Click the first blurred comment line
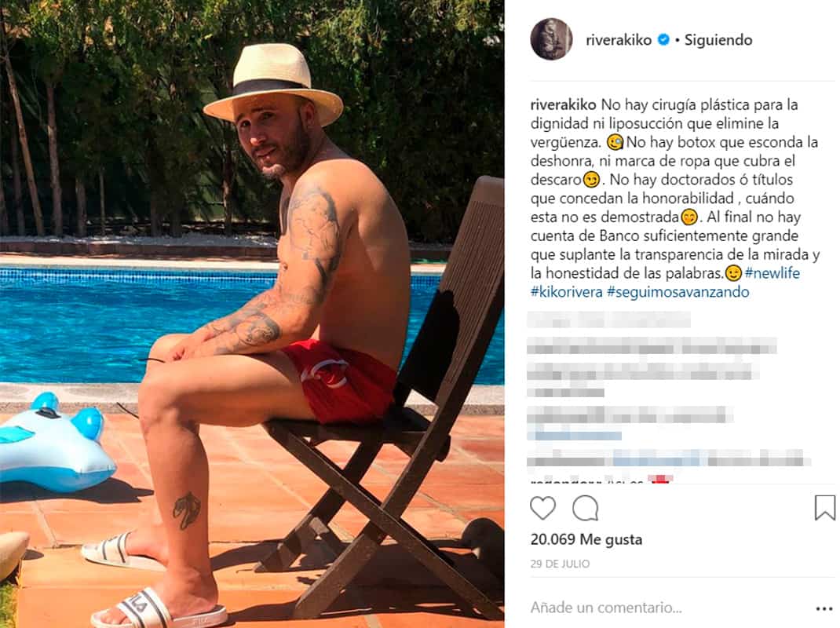The height and width of the screenshot is (628, 840). 608,320
